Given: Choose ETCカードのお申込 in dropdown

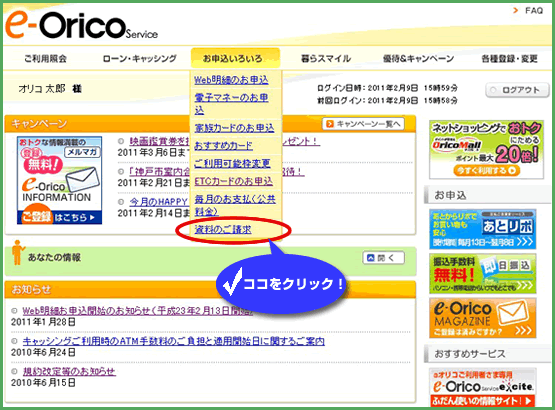Looking at the screenshot, I should (x=234, y=181).
